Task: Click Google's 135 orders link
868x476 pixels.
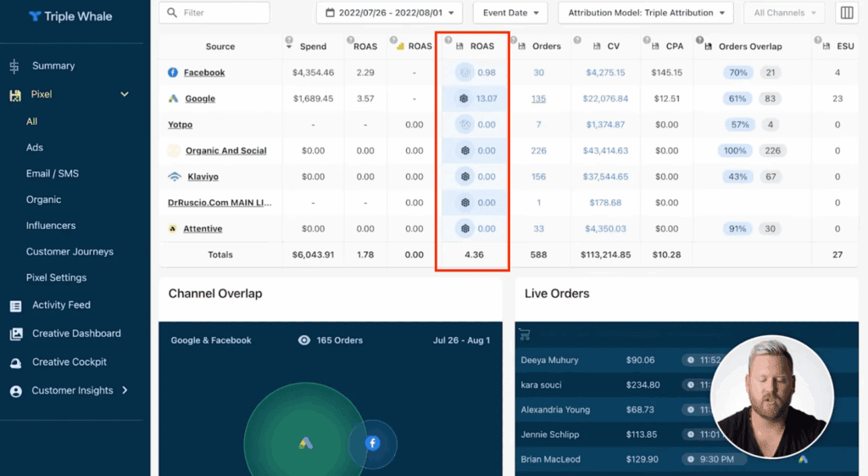Action: click(x=538, y=98)
